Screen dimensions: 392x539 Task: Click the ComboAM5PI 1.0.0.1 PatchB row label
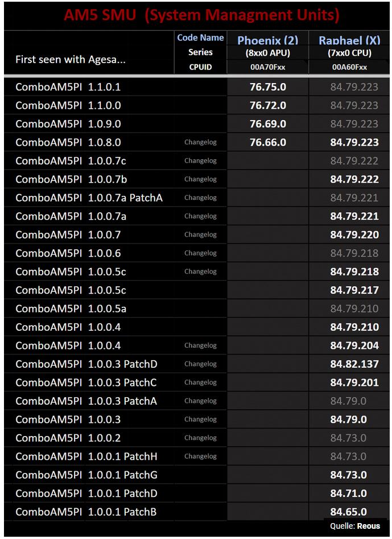(86, 512)
